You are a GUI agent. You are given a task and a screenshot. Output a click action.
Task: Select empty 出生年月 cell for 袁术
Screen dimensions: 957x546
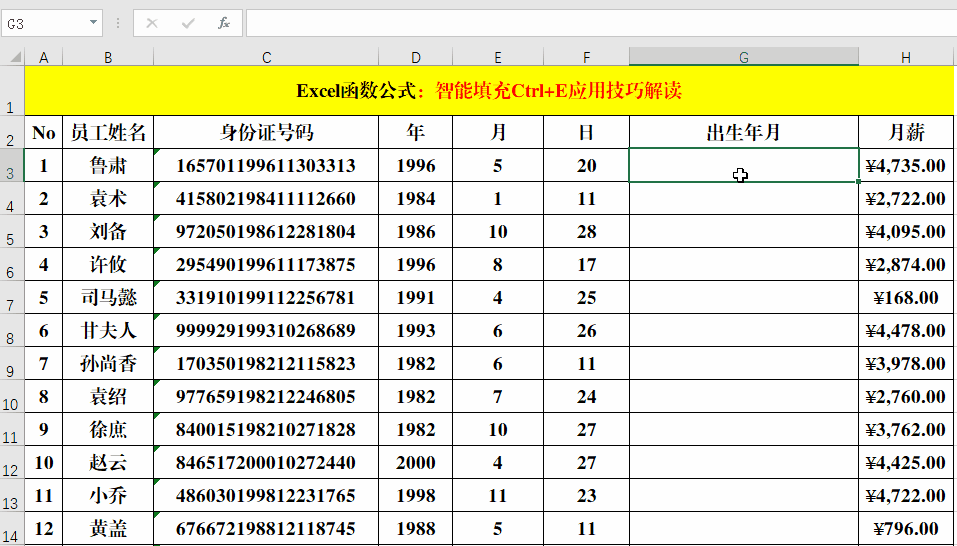pos(744,198)
